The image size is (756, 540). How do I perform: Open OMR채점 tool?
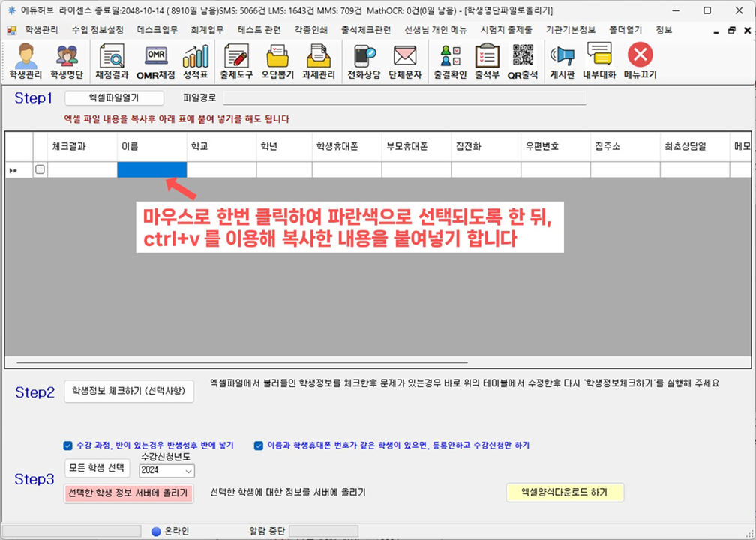coord(155,61)
